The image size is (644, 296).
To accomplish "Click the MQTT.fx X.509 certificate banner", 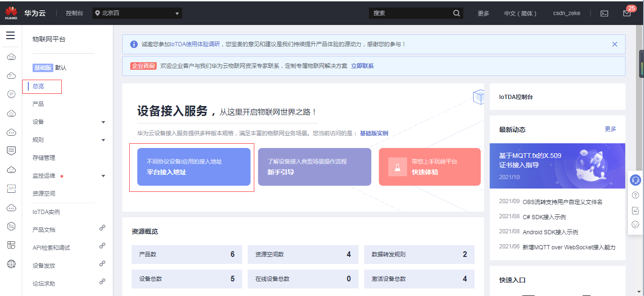I will tap(558, 166).
